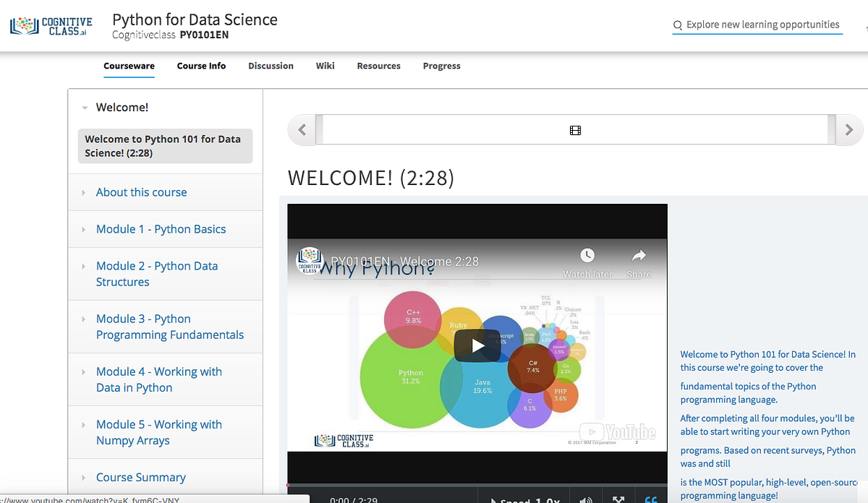Click the search magnifier icon
Screen dimensions: 868x503
click(677, 25)
